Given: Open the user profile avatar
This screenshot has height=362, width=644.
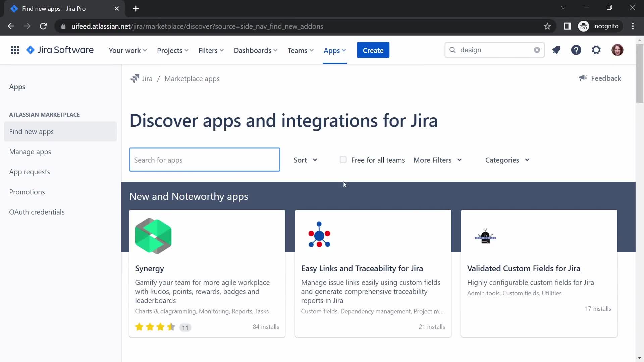Looking at the screenshot, I should pyautogui.click(x=618, y=50).
